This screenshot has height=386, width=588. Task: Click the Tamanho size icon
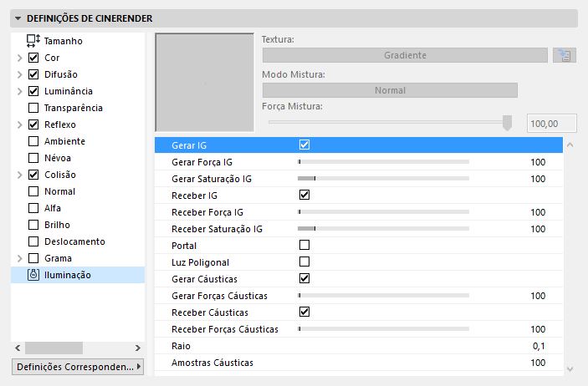33,40
